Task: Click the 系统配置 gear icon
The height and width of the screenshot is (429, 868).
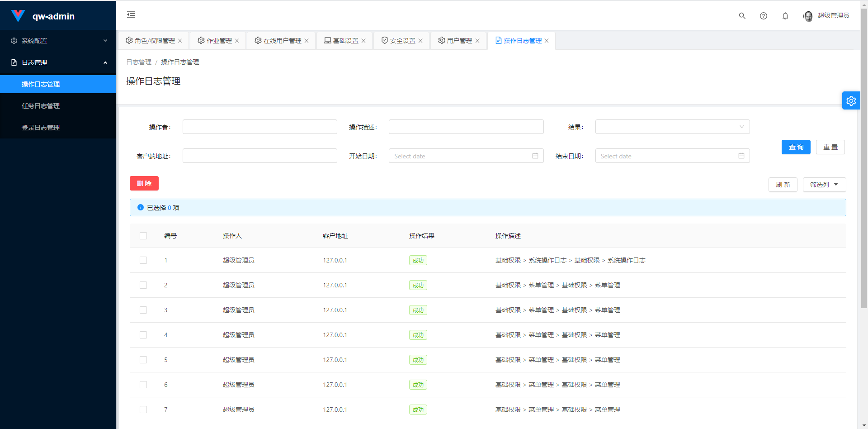Action: coord(14,41)
